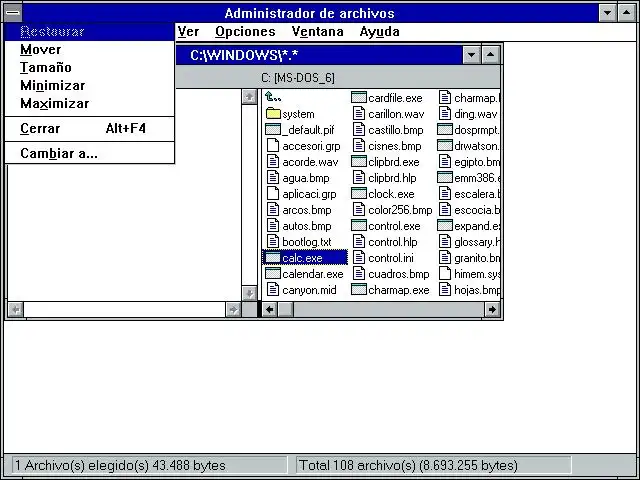Image resolution: width=640 pixels, height=480 pixels.
Task: Click the clock.exe program icon
Action: point(359,193)
